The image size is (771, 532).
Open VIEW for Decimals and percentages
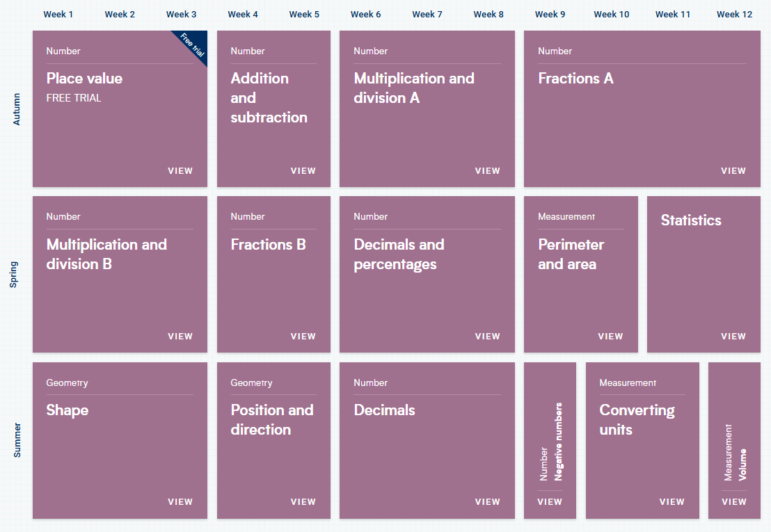[487, 337]
